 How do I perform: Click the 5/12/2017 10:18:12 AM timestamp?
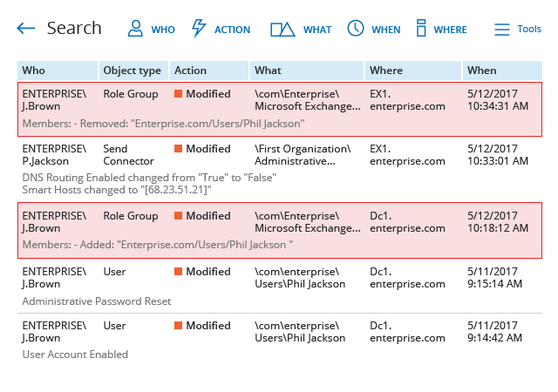tap(498, 222)
